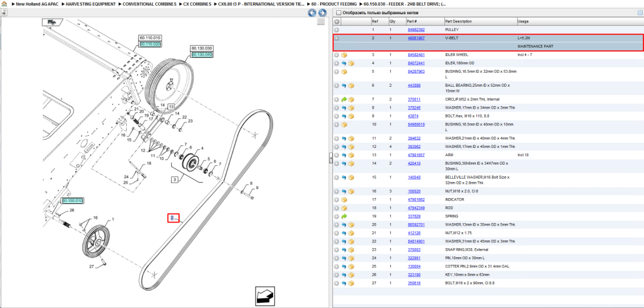This screenshot has height=308, width=644.
Task: Sort by Qty column header
Action: [x=392, y=21]
